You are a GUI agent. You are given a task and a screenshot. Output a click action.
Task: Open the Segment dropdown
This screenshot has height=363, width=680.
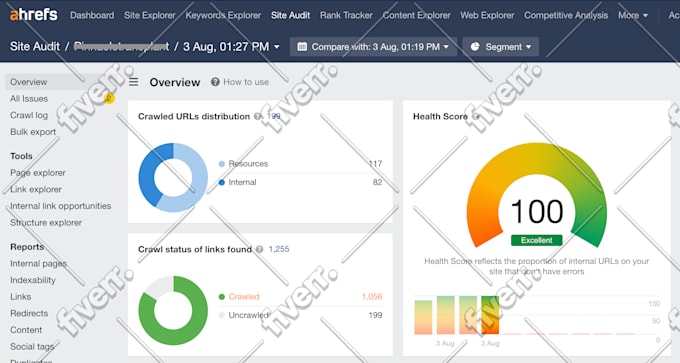pyautogui.click(x=501, y=46)
